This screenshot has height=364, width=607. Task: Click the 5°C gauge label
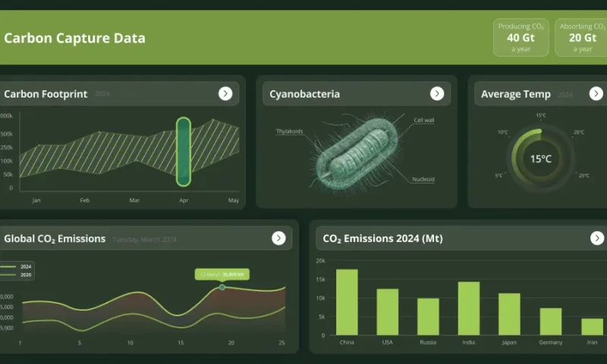click(498, 176)
